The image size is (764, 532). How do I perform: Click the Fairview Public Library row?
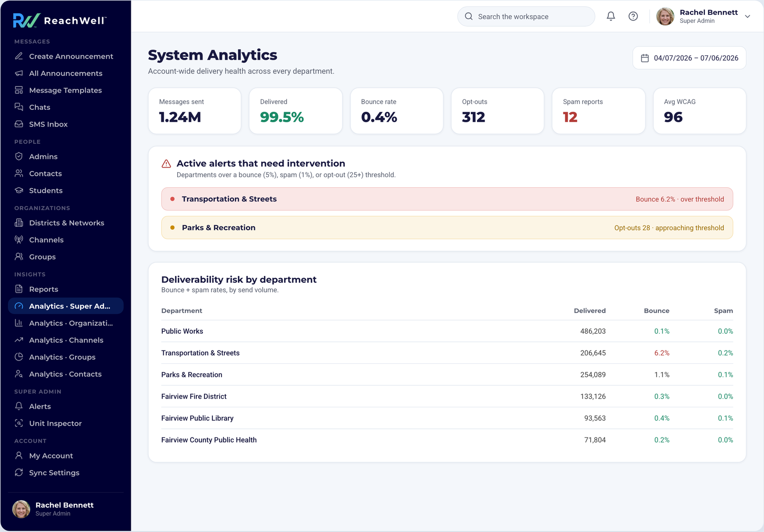point(447,418)
